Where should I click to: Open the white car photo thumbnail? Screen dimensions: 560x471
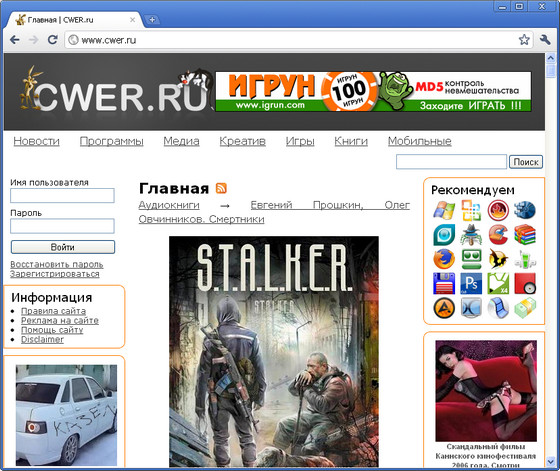tap(66, 415)
